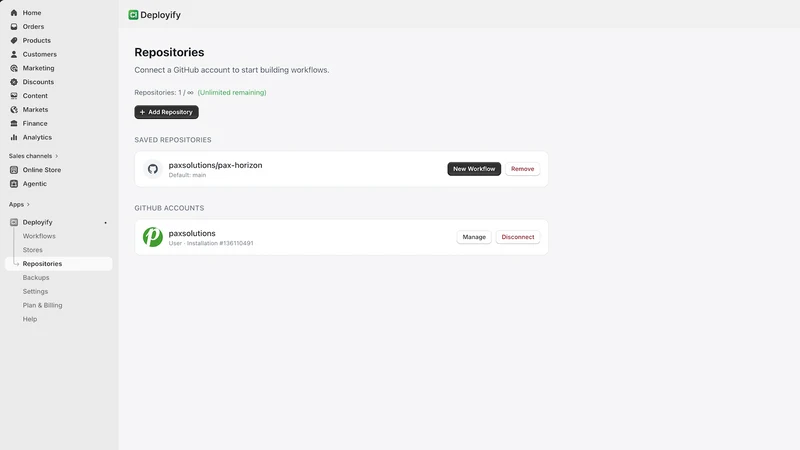800x450 pixels.
Task: Click the Apps section label
Action: pyautogui.click(x=16, y=205)
